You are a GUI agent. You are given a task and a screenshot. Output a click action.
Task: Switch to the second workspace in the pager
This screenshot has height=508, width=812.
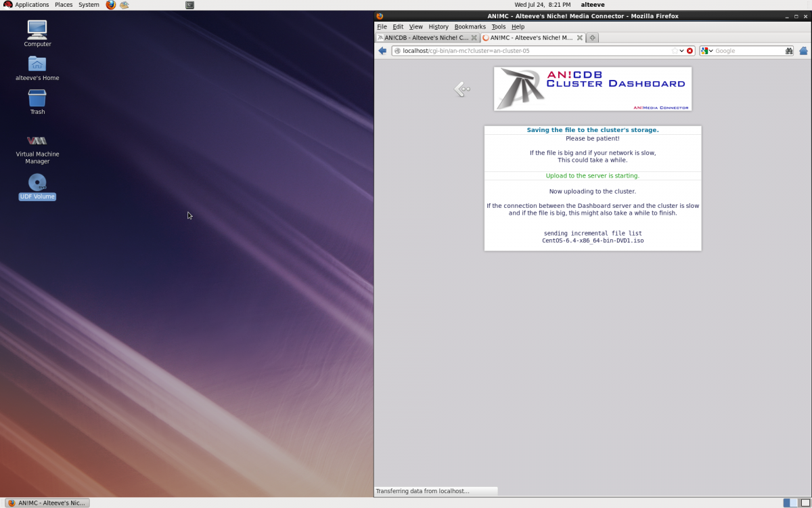point(805,503)
